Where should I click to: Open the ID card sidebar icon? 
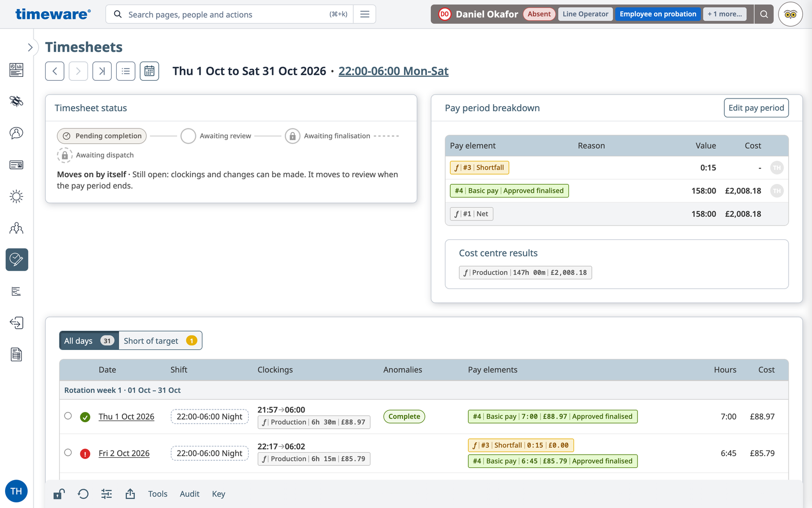click(x=16, y=165)
